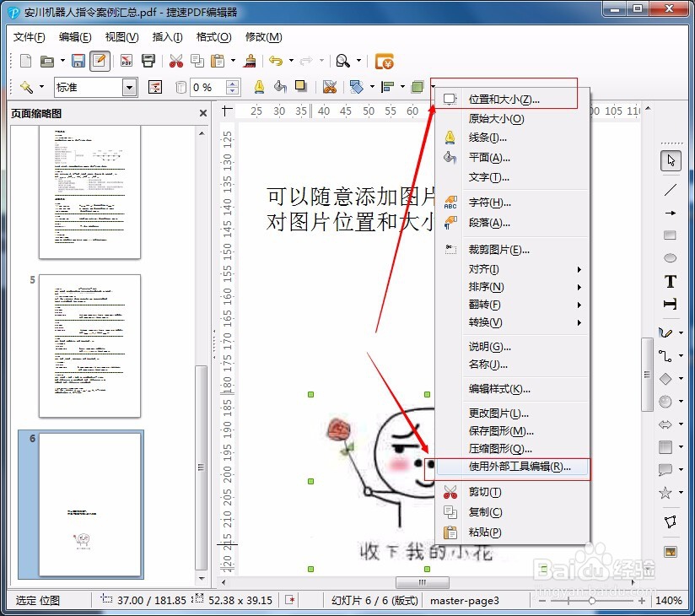Viewport: 695px width, 616px height.
Task: Expand dropdown next to Open folder icon
Action: pos(62,60)
